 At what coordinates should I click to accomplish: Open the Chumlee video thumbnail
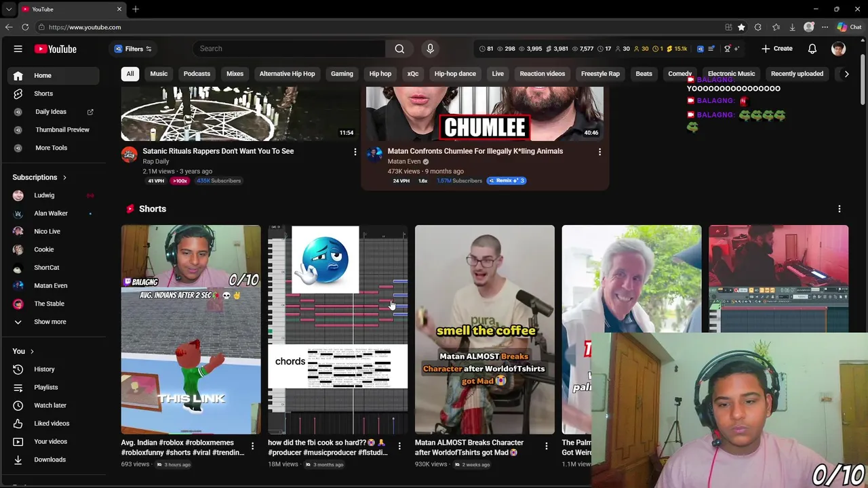point(485,114)
